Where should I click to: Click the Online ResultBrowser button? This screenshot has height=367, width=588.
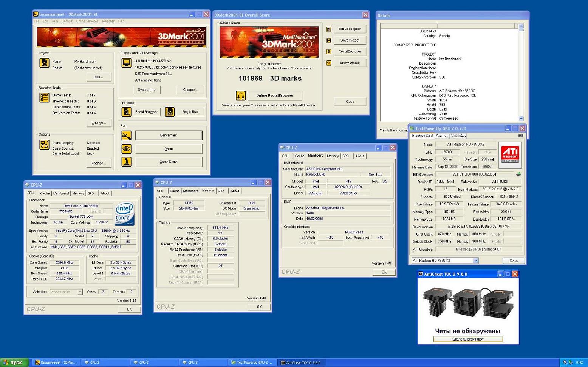[275, 96]
